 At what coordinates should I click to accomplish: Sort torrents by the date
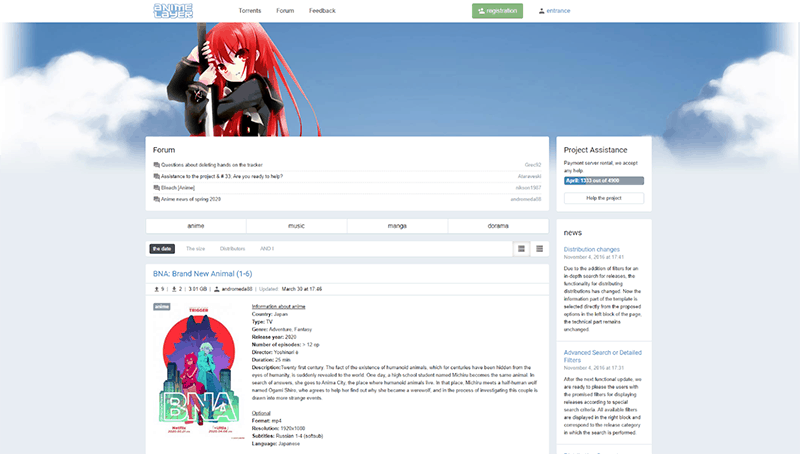pyautogui.click(x=162, y=249)
